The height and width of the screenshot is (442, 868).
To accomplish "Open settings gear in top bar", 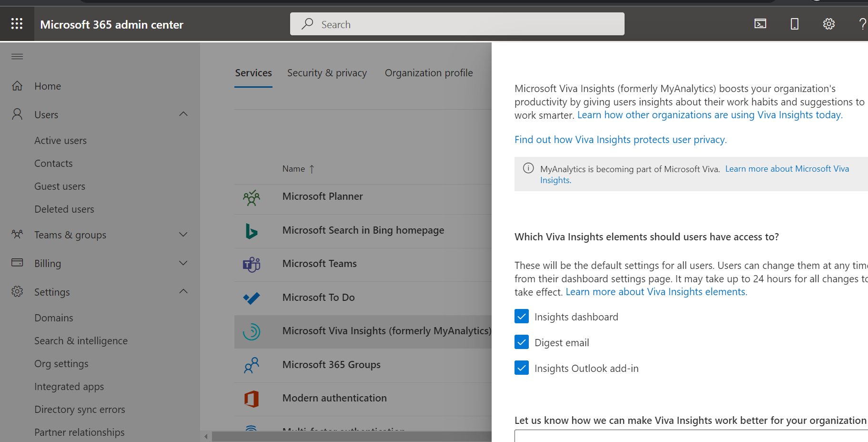I will 829,24.
